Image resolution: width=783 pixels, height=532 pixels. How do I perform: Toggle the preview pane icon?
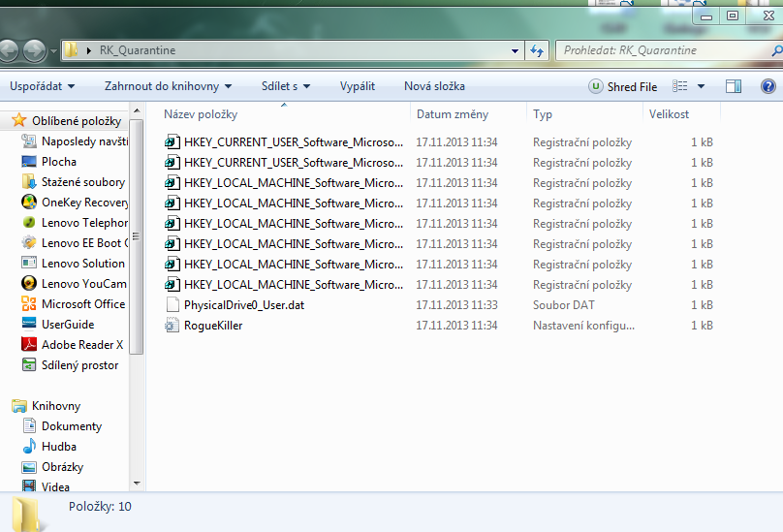click(x=733, y=86)
